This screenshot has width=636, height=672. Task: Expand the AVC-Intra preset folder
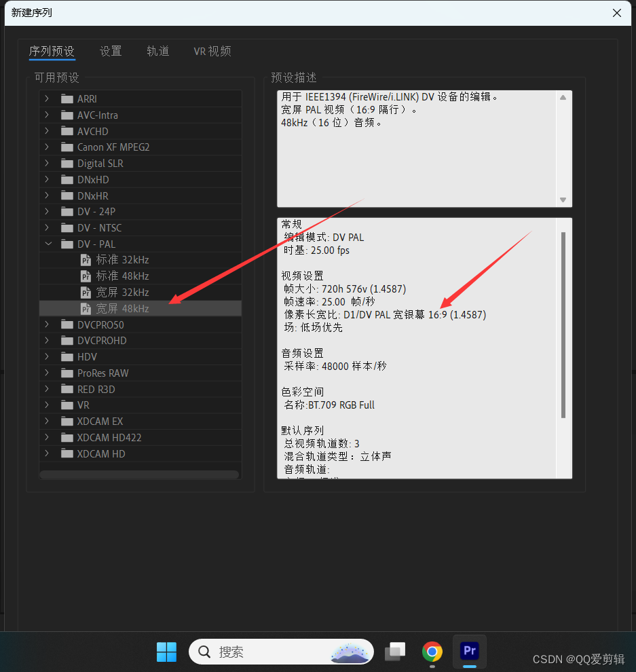coord(47,115)
